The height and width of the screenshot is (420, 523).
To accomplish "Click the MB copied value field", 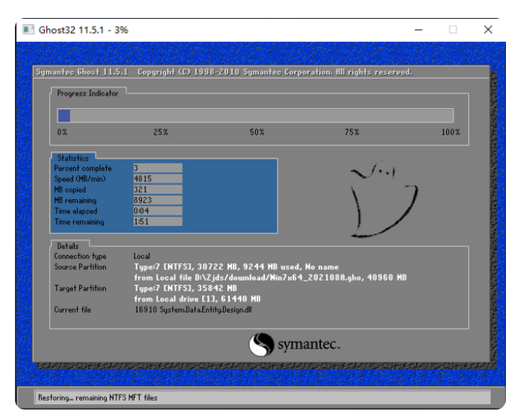I will point(157,190).
